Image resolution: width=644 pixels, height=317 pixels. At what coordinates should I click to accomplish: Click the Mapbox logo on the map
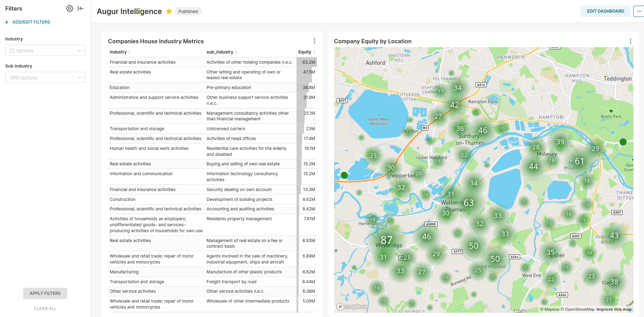click(x=352, y=306)
